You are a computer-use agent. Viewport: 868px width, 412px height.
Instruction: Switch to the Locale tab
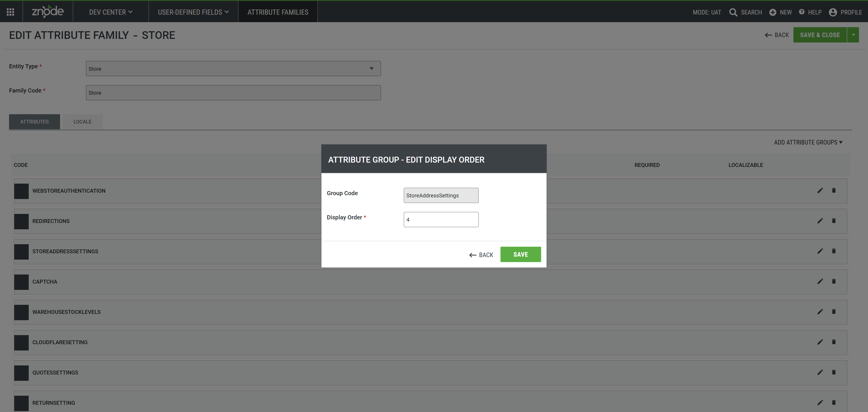click(82, 122)
